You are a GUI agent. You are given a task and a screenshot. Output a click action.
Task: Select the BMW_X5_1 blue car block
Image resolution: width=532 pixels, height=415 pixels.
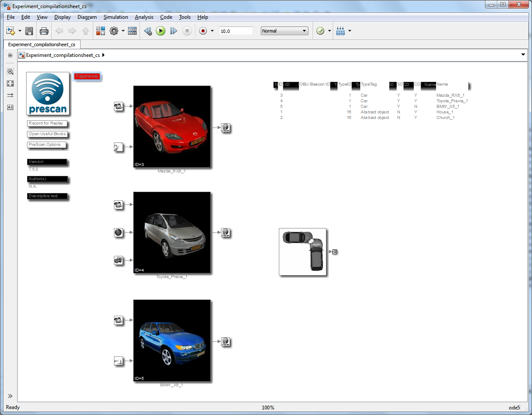click(x=172, y=341)
